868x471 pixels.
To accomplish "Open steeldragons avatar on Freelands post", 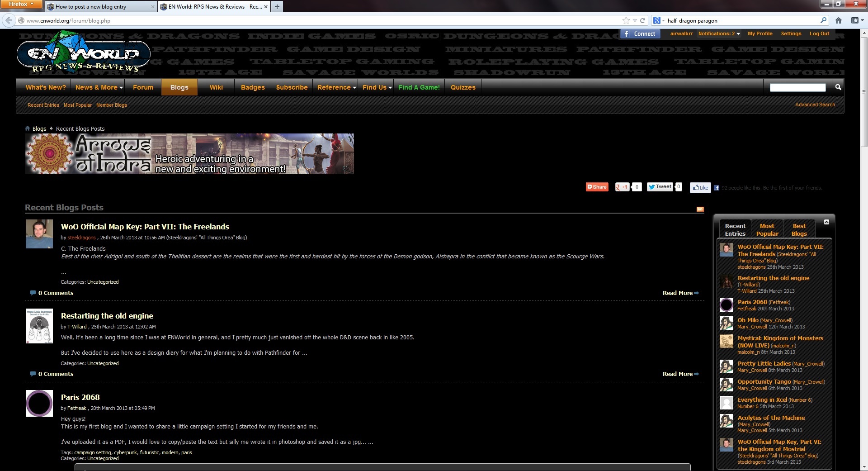I will (39, 234).
